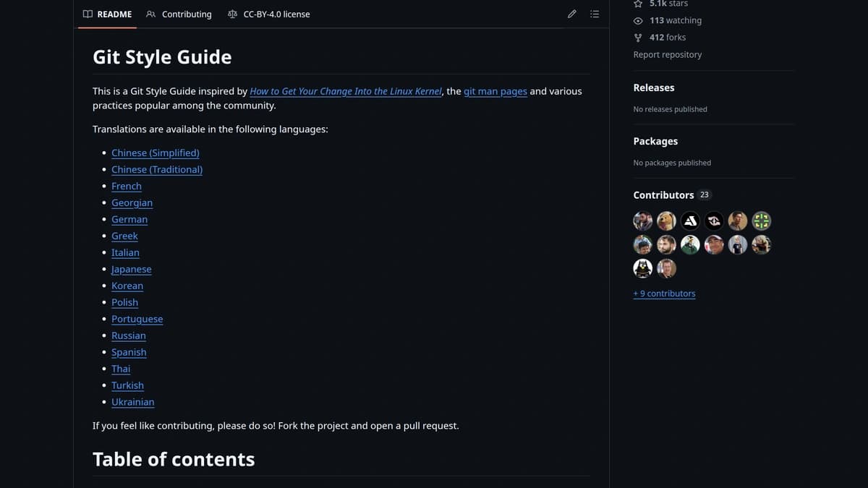Open the Chinese (Simplified) translation
This screenshot has width=868, height=488.
click(x=155, y=153)
